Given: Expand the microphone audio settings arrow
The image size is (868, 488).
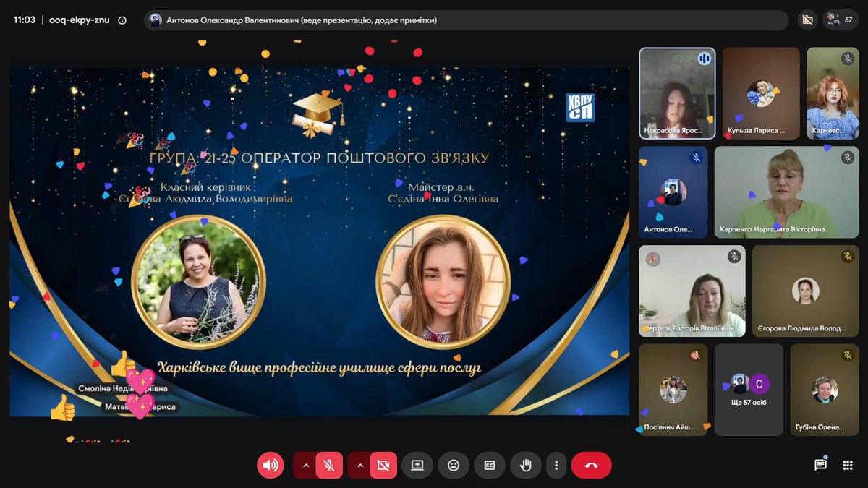Looking at the screenshot, I should (x=306, y=466).
